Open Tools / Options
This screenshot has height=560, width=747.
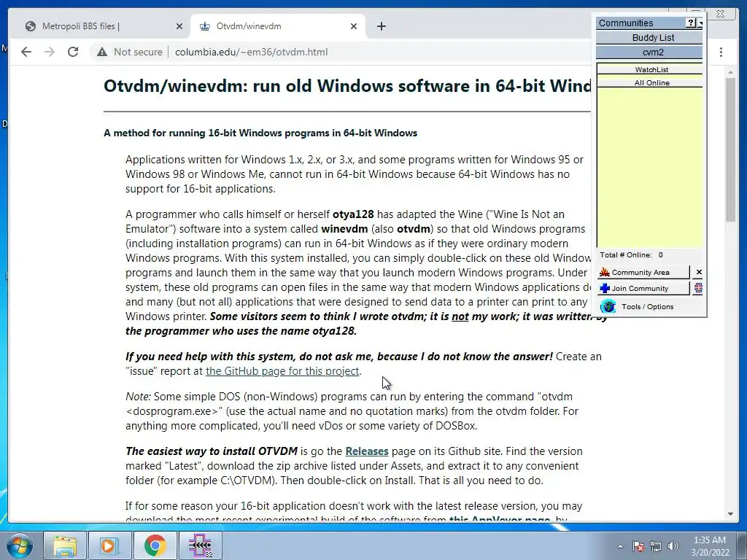tap(648, 307)
